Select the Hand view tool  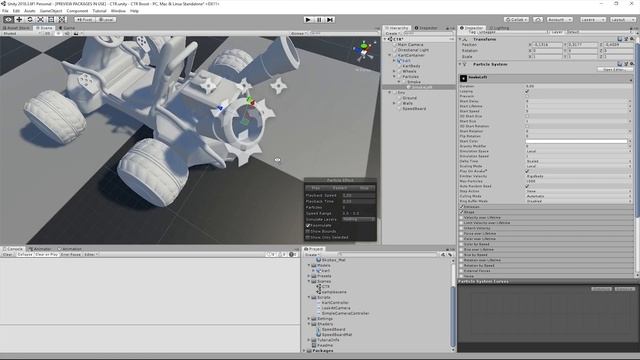tap(8, 20)
